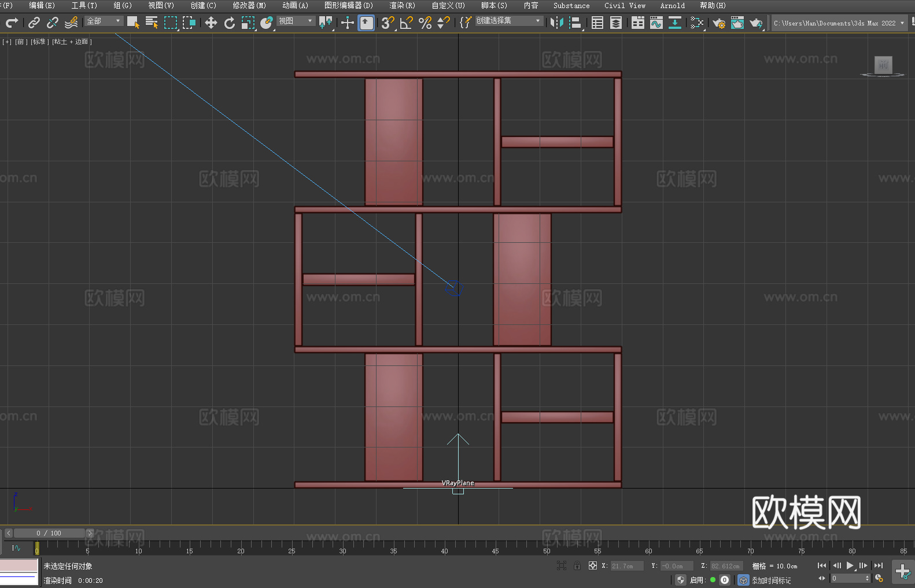
Task: Open the Material Editor download-arrow icon
Action: point(675,23)
